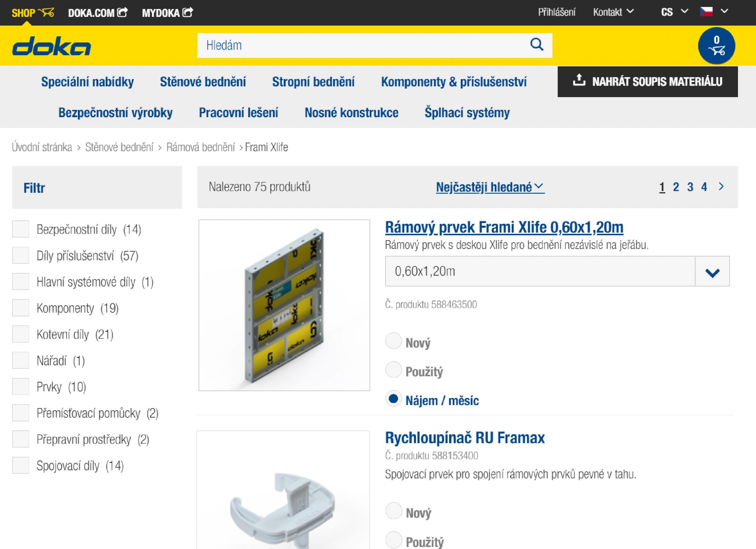Open the Speciální nabídky menu
The height and width of the screenshot is (549, 756).
[x=87, y=82]
